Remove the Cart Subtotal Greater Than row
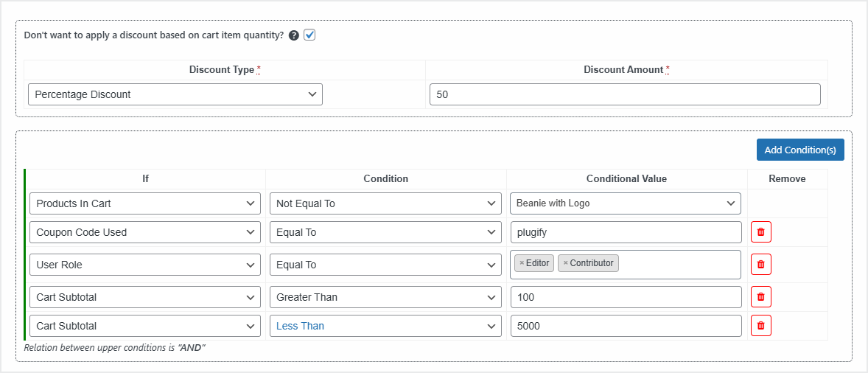 point(760,297)
